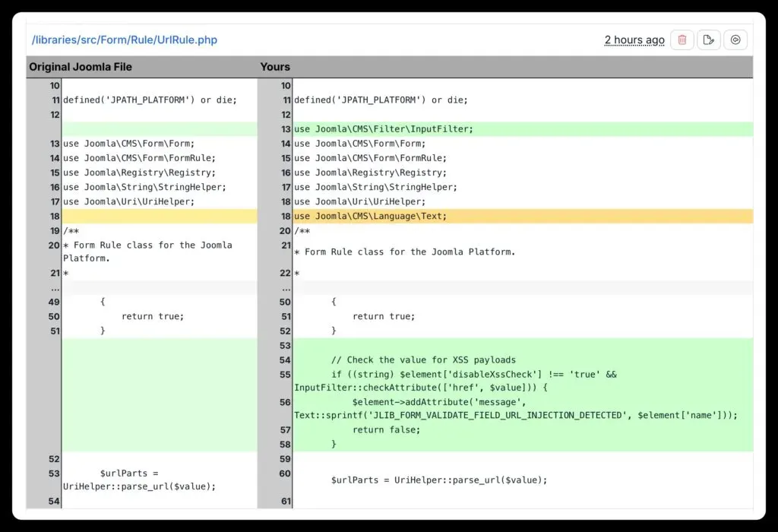778x532 pixels.
Task: Click the red trash delete icon
Action: coord(682,40)
